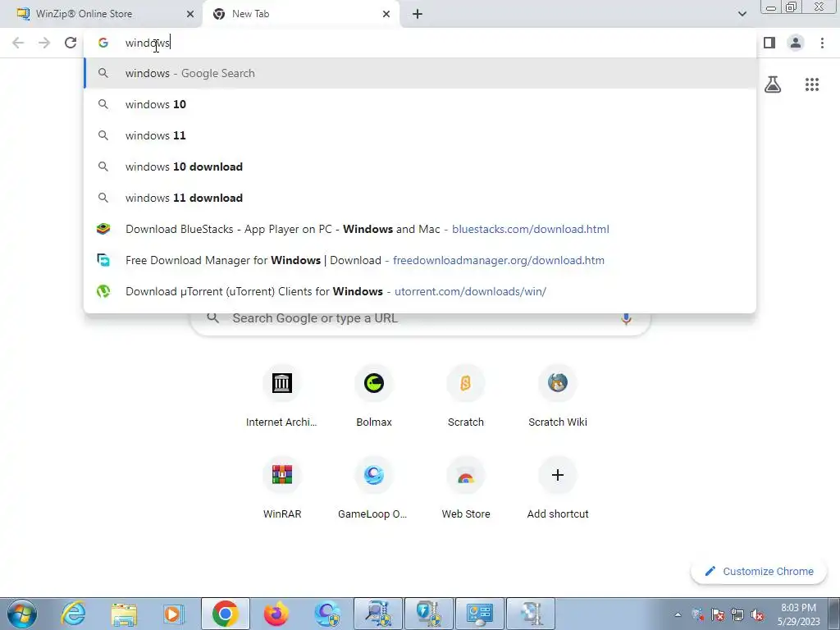Click the browser back arrow

click(x=18, y=43)
